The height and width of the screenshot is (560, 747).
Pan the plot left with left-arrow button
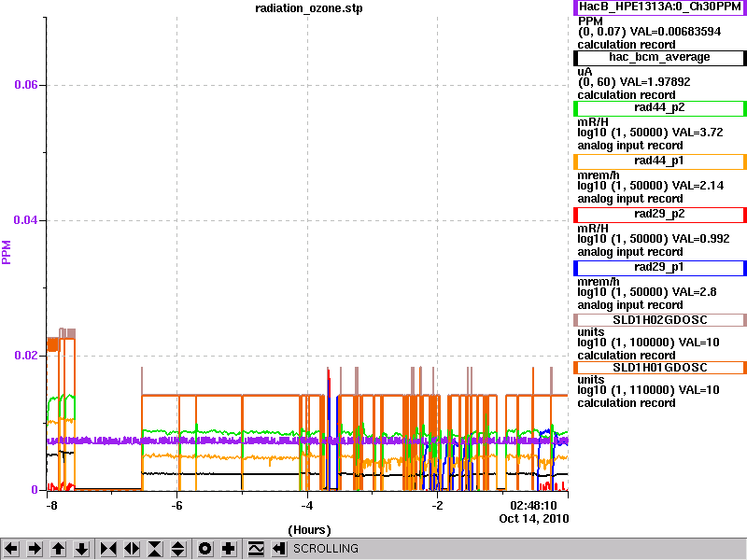click(x=11, y=549)
